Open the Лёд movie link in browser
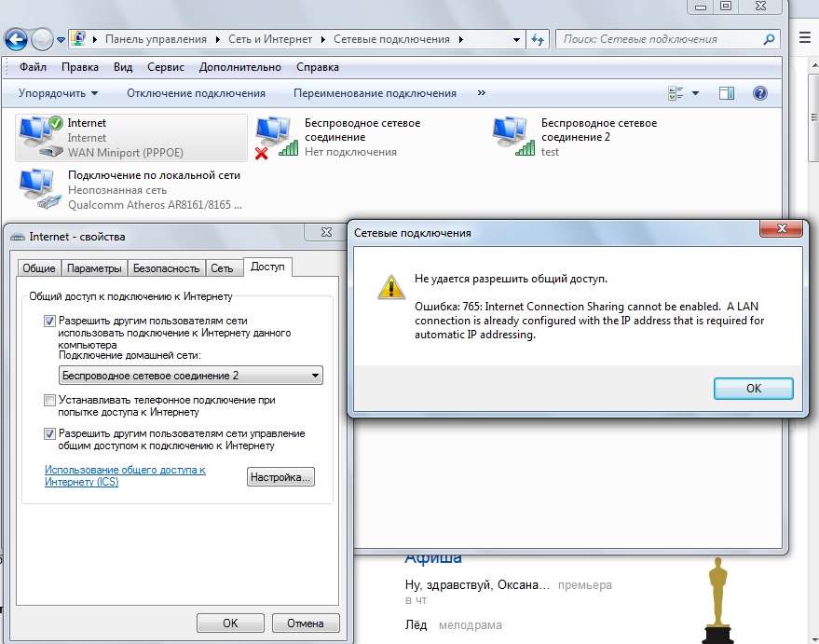This screenshot has width=819, height=644. click(416, 624)
